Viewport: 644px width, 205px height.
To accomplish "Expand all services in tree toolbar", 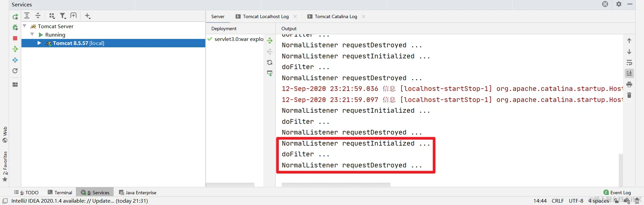I will click(x=27, y=15).
